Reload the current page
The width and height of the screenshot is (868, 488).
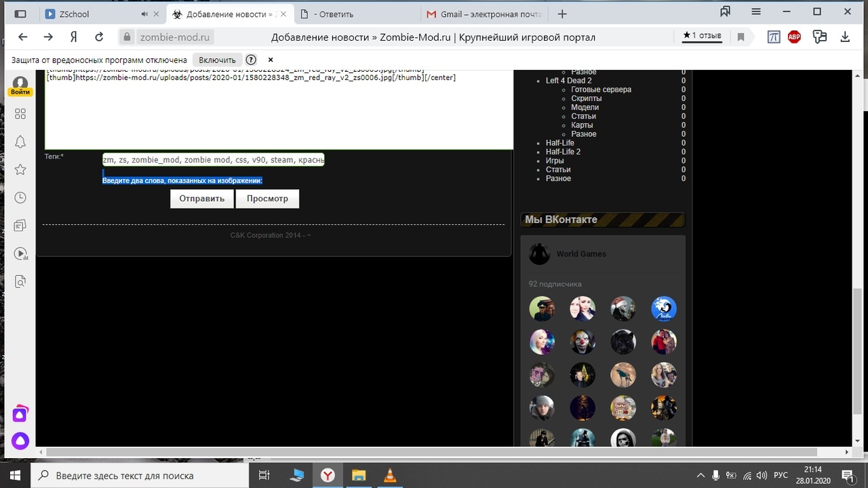click(99, 37)
